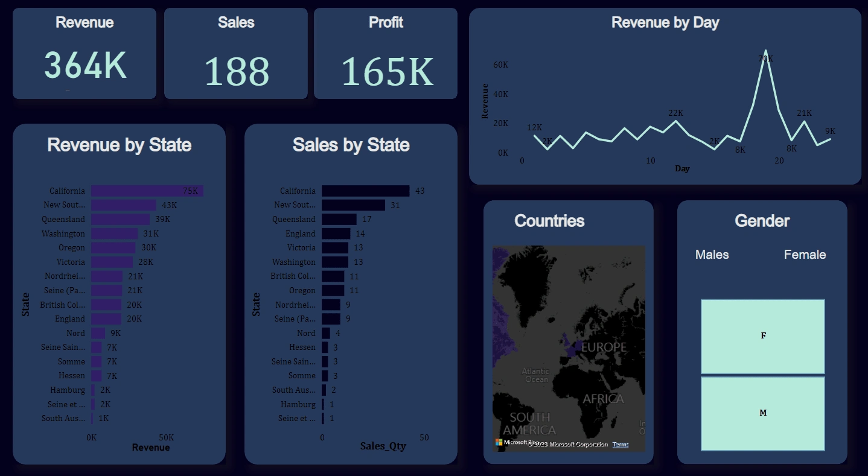Viewport: 868px width, 476px height.
Task: Click the Washington 31K revenue bar
Action: [115, 233]
